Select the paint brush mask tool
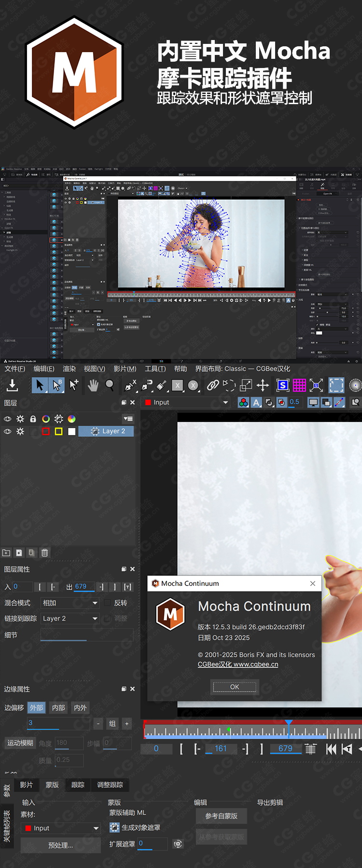This screenshot has height=868, width=362. point(162,385)
